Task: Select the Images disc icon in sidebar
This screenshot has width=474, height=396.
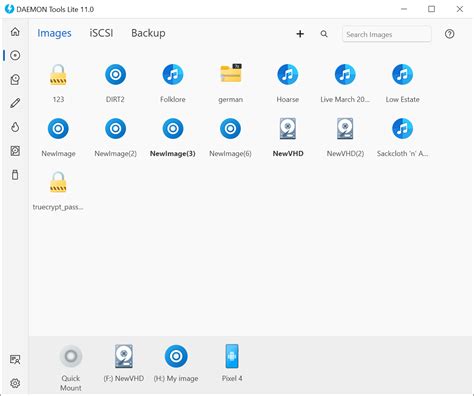Action: (15, 55)
